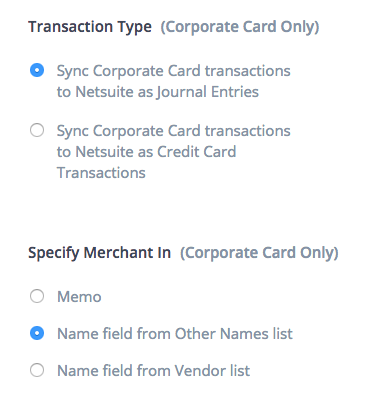Click the Transaction Type heading
This screenshot has width=381, height=412.
[90, 27]
